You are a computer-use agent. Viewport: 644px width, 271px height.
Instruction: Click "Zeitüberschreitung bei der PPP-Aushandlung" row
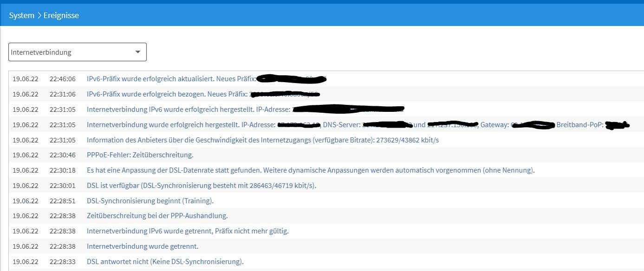tap(157, 216)
